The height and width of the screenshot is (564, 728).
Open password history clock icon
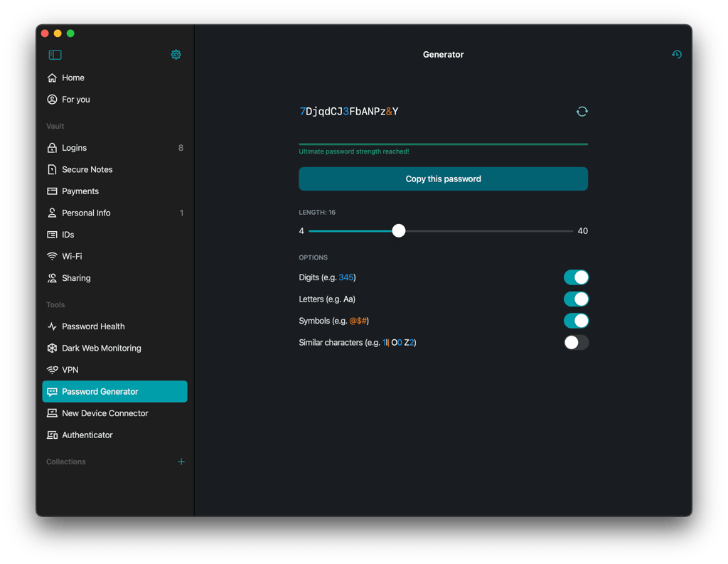[x=677, y=54]
